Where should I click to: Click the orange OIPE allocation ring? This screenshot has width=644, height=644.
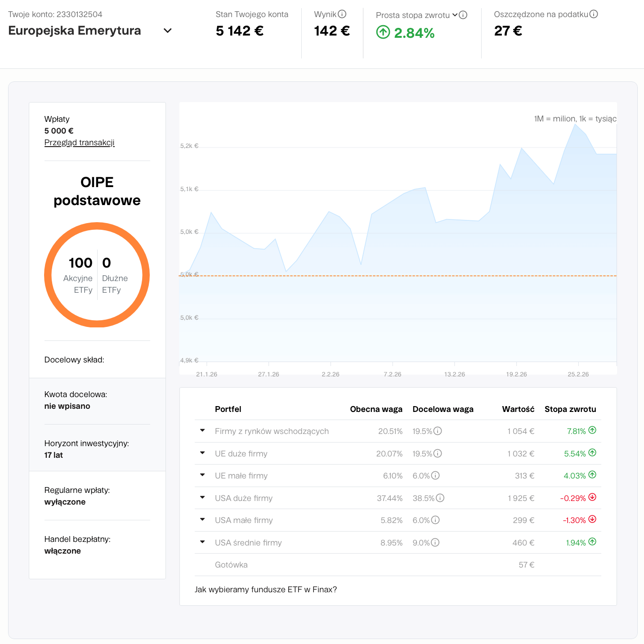(x=97, y=226)
